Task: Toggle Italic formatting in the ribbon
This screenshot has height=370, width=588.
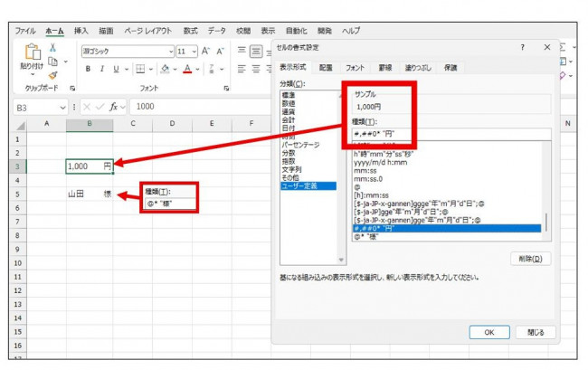Action: click(102, 69)
